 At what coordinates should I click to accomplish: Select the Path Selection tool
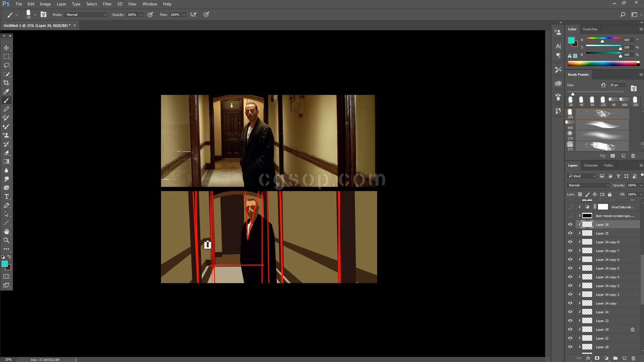click(x=6, y=214)
